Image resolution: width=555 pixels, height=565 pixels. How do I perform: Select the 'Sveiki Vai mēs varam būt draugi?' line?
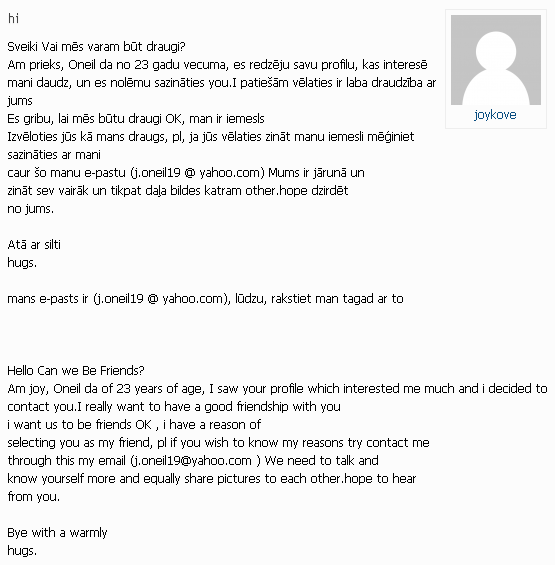pos(96,46)
